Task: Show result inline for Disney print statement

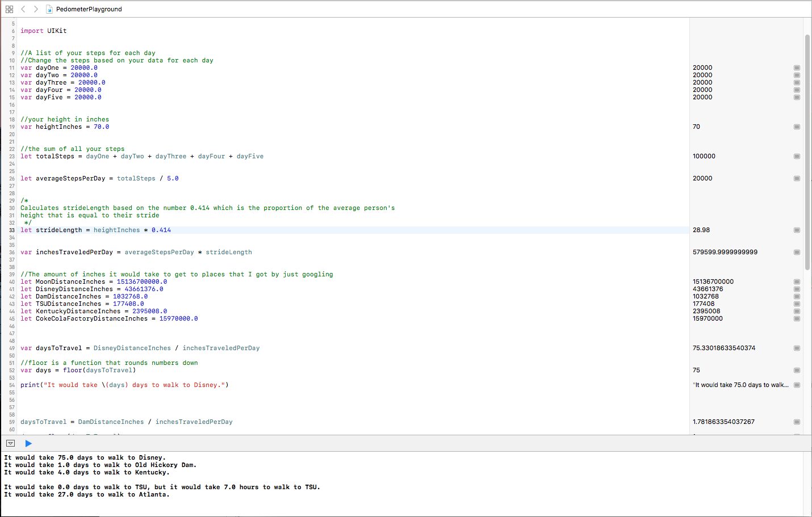Action: pyautogui.click(x=797, y=385)
